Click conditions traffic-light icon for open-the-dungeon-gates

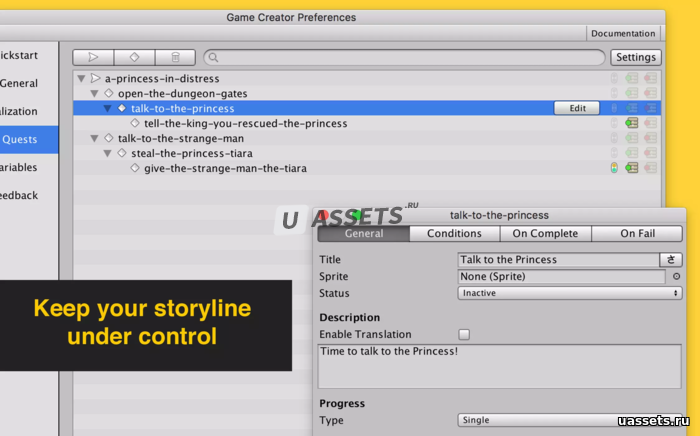pos(614,93)
